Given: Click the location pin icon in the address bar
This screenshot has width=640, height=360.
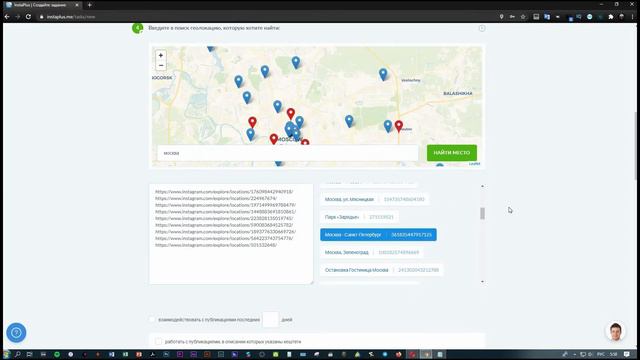Looking at the screenshot, I should [x=501, y=17].
